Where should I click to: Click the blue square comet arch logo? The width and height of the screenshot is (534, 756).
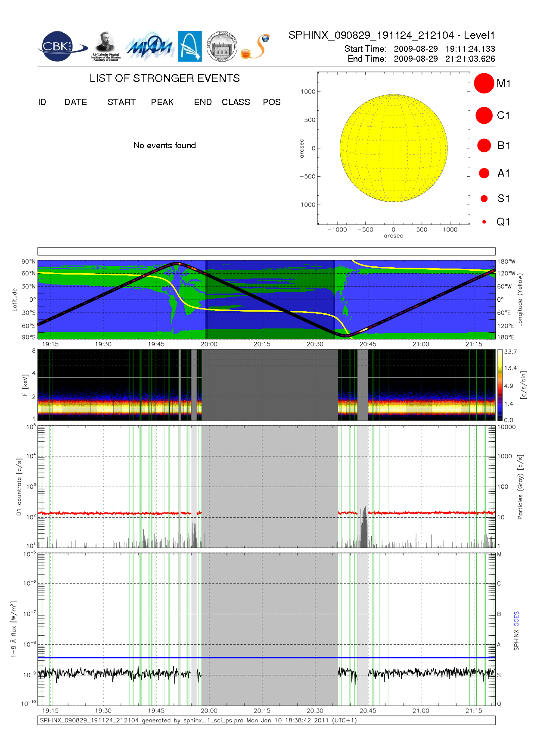coord(190,47)
